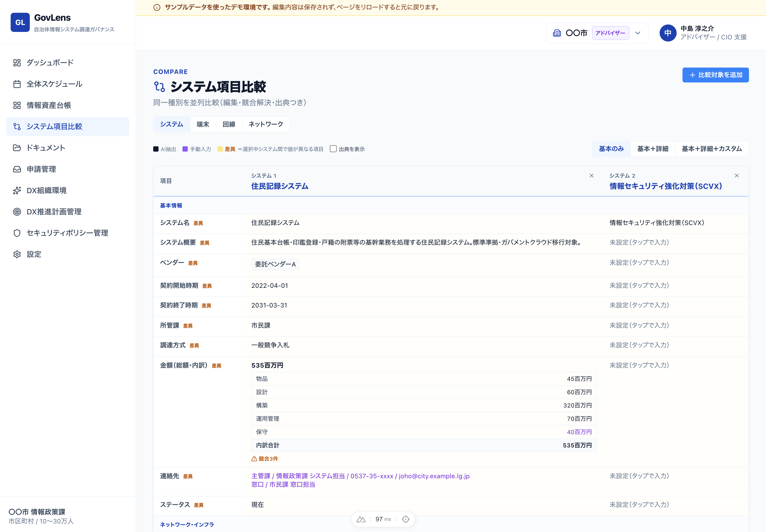Switch to the システム tab
The image size is (766, 532).
click(172, 124)
